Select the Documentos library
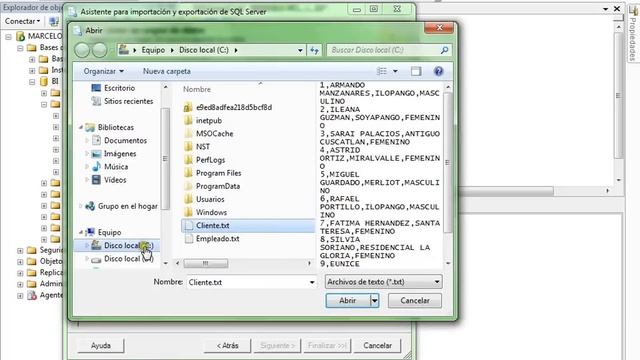 coord(125,140)
